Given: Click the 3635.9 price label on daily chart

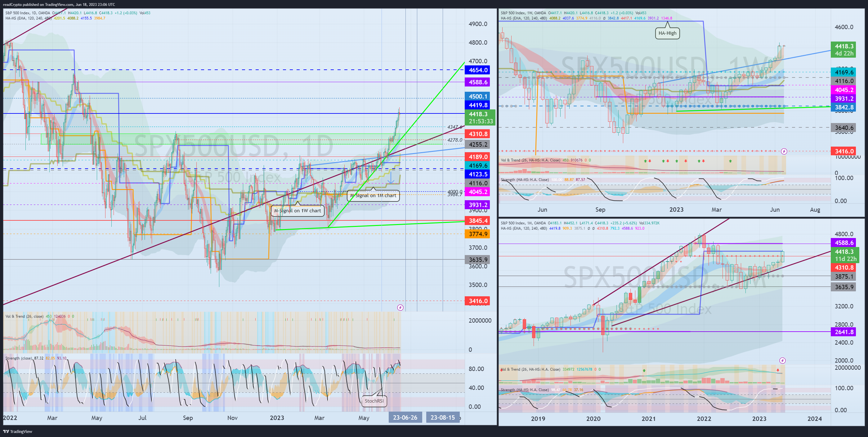Looking at the screenshot, I should point(478,260).
